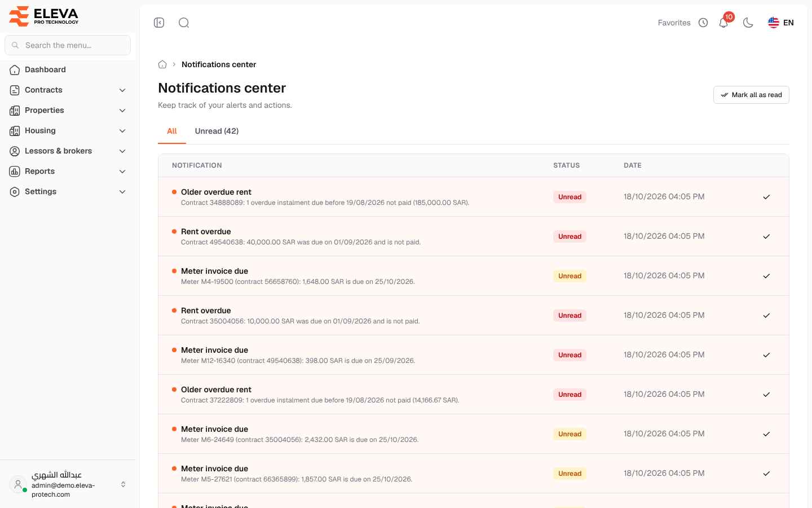
Task: Mark Contract 34888089 older overdue rent as read
Action: pos(766,197)
